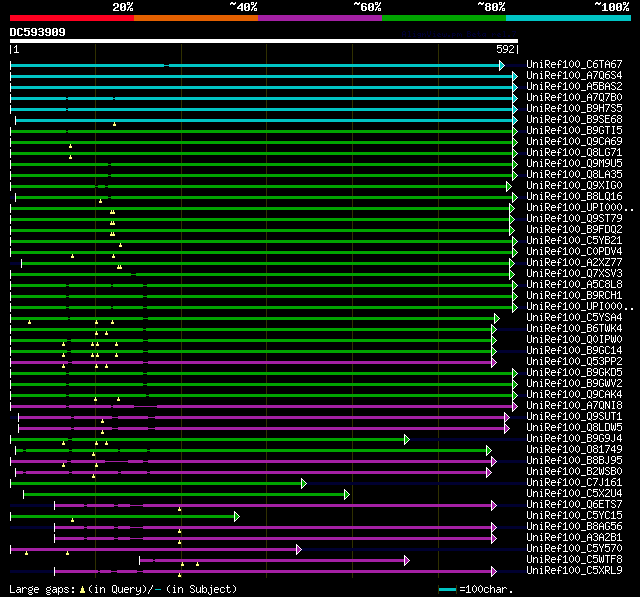Open hit label UniRef100_A5C8L8

point(574,285)
